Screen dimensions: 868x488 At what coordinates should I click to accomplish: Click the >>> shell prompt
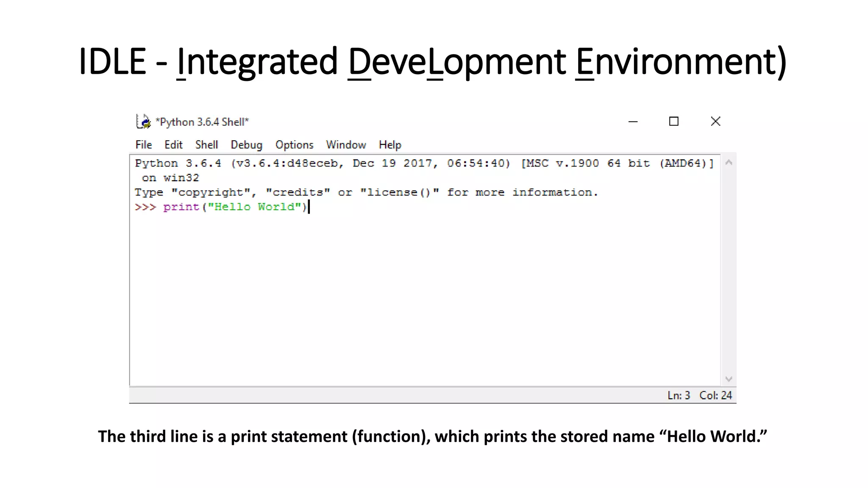pos(145,207)
